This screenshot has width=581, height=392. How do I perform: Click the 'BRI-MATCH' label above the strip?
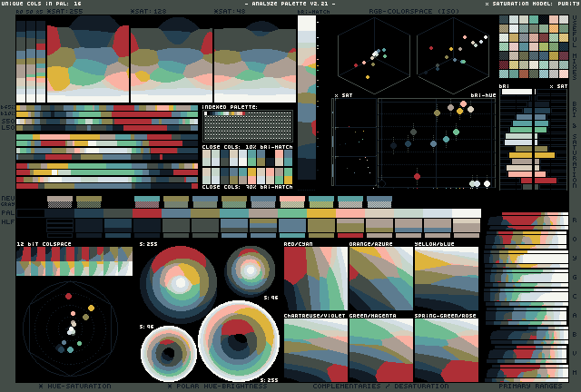pos(313,12)
